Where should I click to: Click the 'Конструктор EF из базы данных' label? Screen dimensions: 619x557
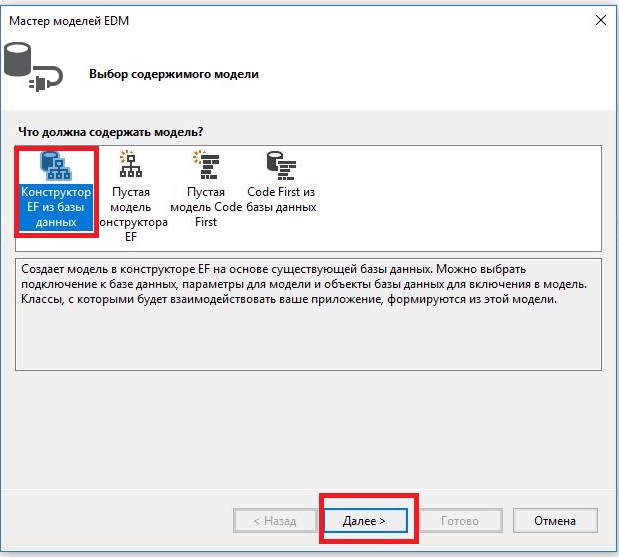pyautogui.click(x=56, y=207)
